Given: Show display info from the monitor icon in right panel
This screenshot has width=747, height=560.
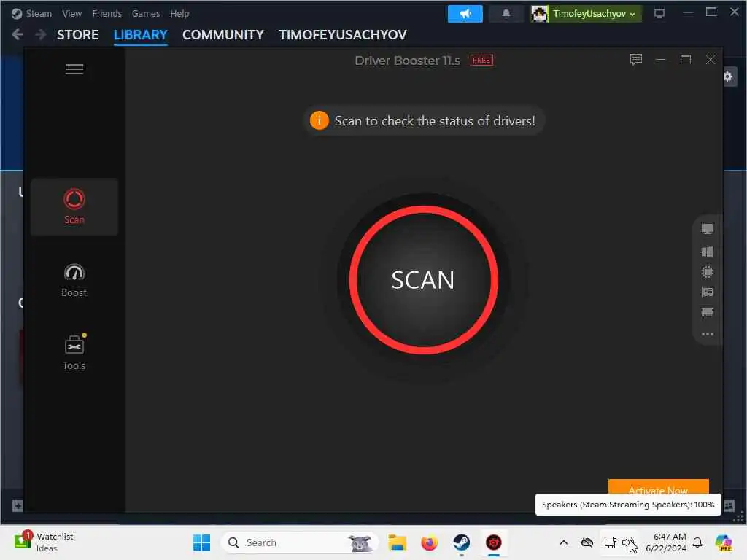Looking at the screenshot, I should [707, 229].
